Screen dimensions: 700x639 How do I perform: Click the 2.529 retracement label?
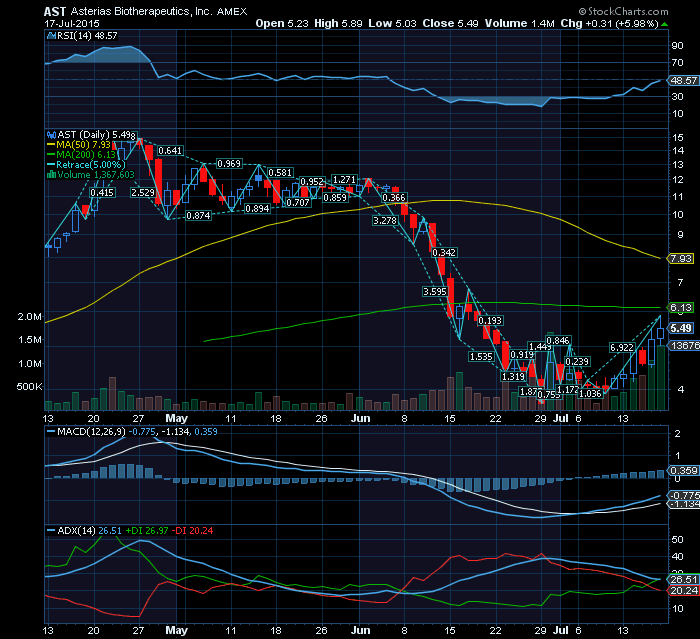coord(142,191)
